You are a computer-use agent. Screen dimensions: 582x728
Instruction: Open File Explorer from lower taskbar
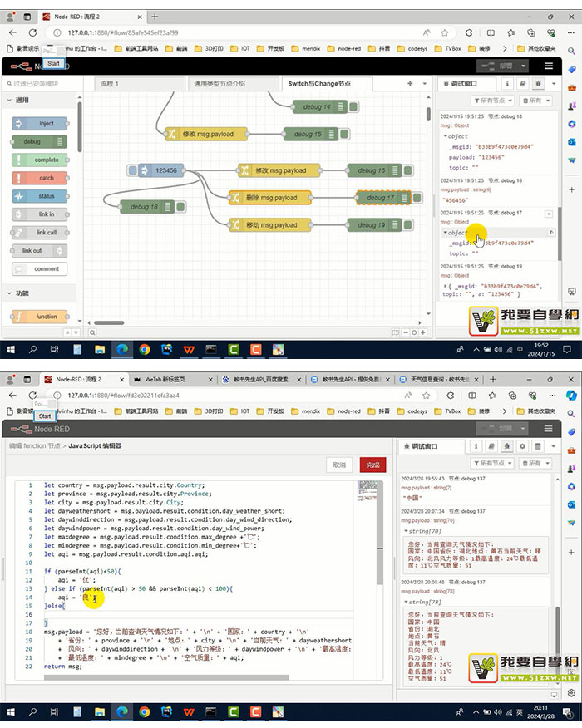point(100,711)
